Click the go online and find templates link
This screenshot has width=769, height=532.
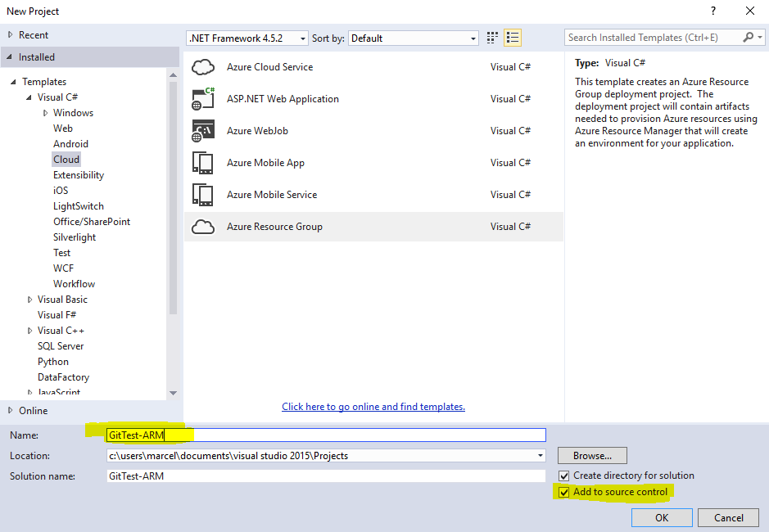tap(373, 407)
